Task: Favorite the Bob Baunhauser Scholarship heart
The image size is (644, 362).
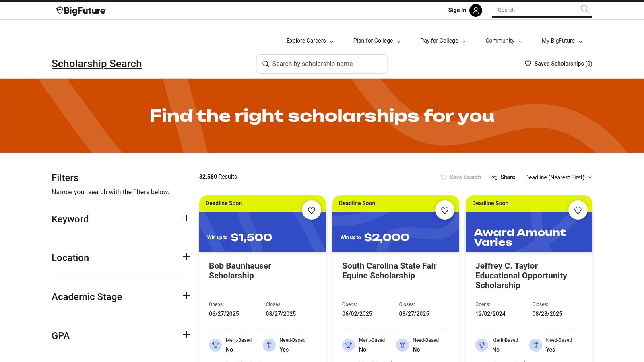Action: pos(312,210)
